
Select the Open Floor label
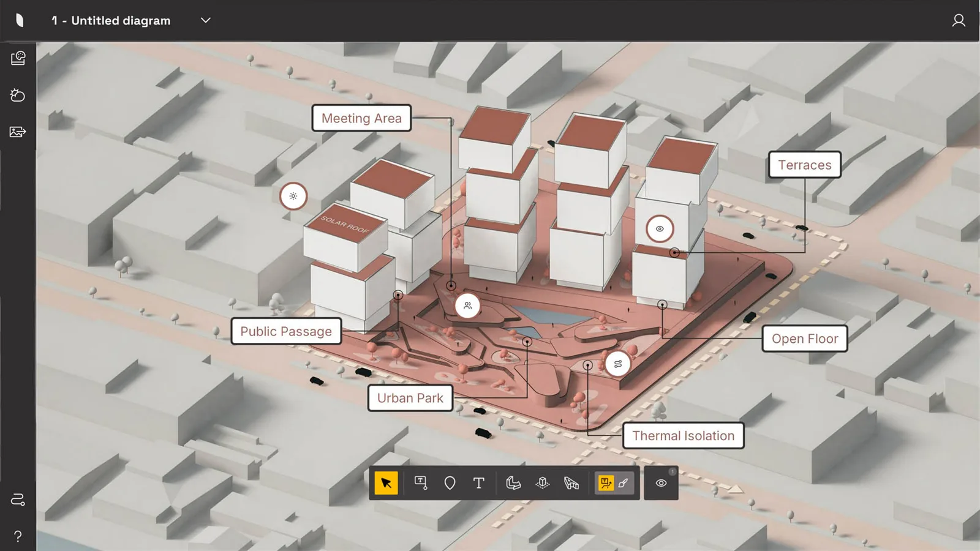805,339
